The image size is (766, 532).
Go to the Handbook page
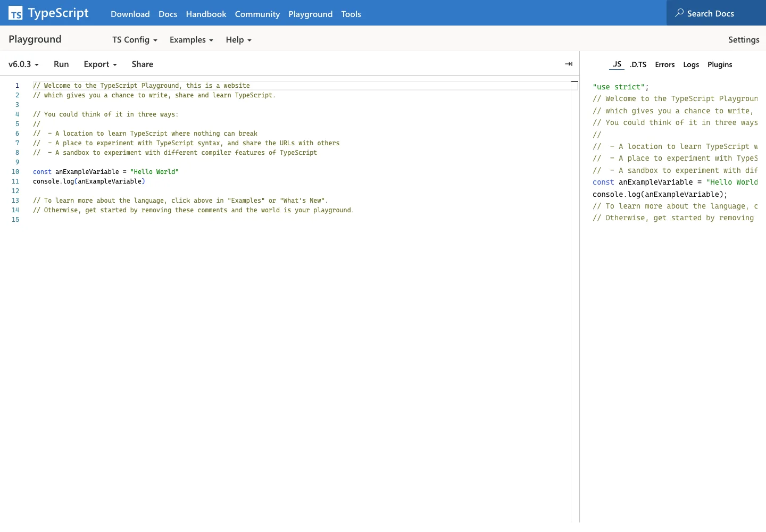click(x=206, y=14)
